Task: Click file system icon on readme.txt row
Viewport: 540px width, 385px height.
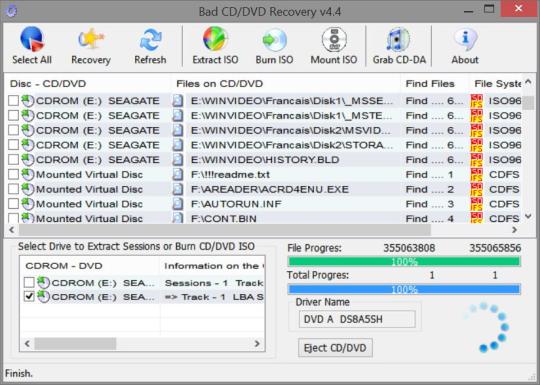Action: [x=477, y=174]
